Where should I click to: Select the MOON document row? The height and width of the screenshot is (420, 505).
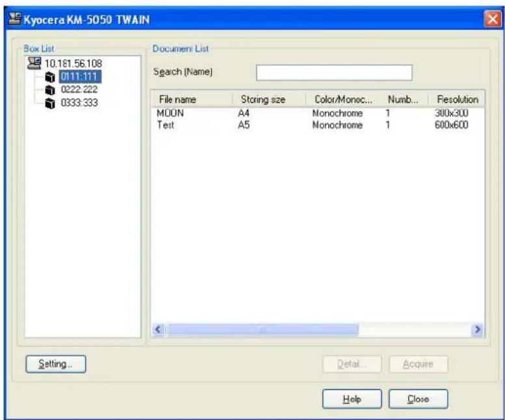coord(317,113)
